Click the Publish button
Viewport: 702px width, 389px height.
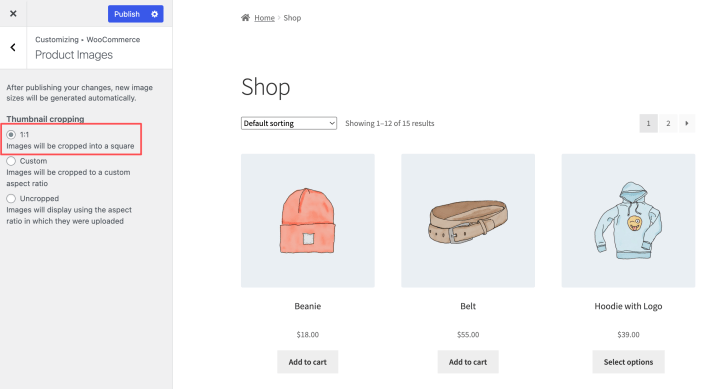(127, 14)
